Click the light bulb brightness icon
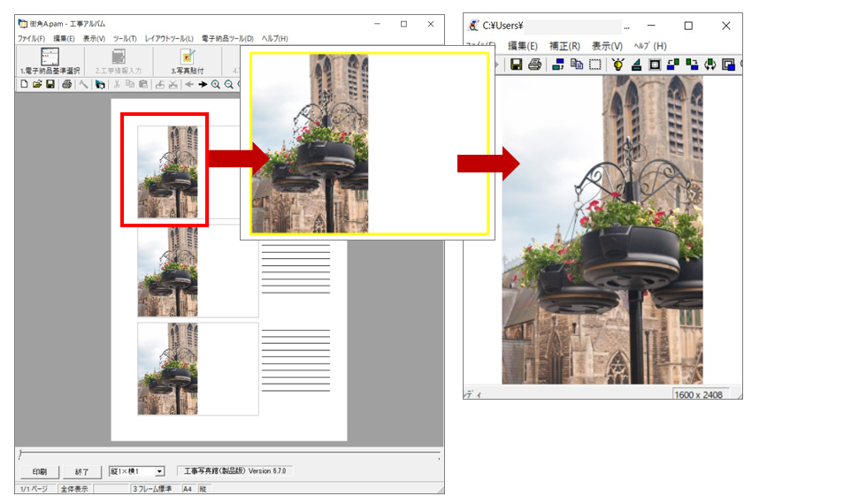 618,64
